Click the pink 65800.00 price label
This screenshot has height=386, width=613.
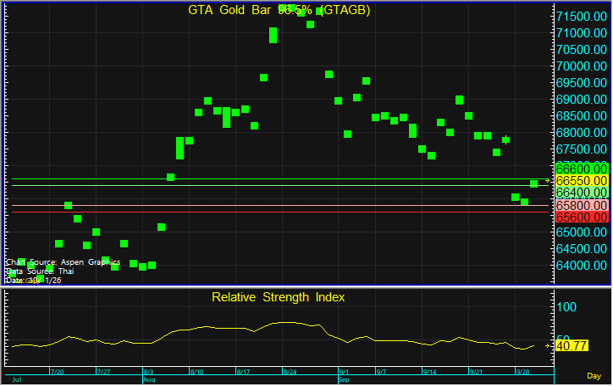pos(581,206)
